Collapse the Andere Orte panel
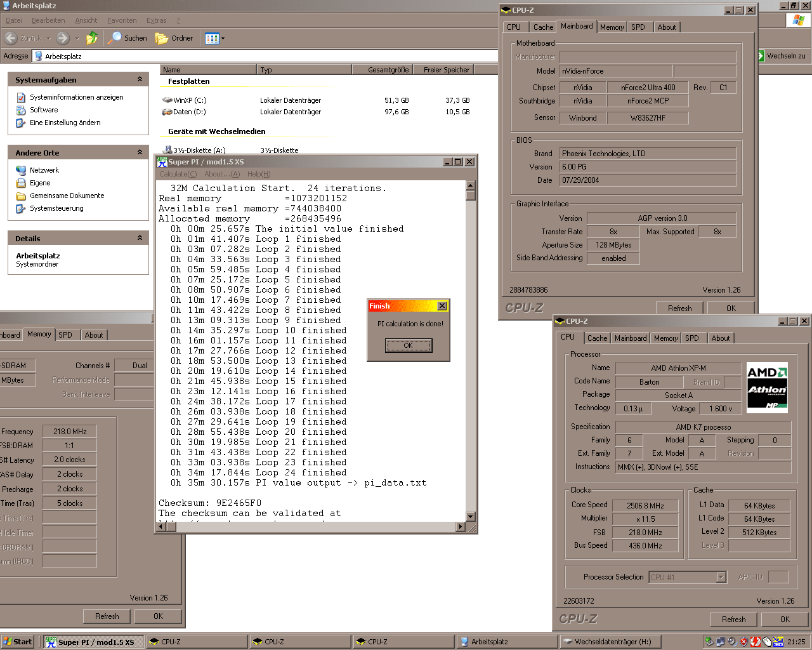Screen dimensions: 812x650 click(140, 152)
